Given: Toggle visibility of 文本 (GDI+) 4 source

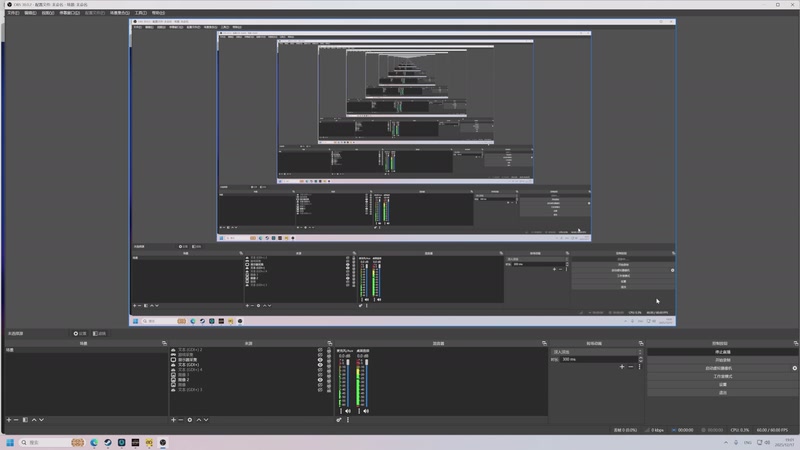Looking at the screenshot, I should [x=320, y=370].
